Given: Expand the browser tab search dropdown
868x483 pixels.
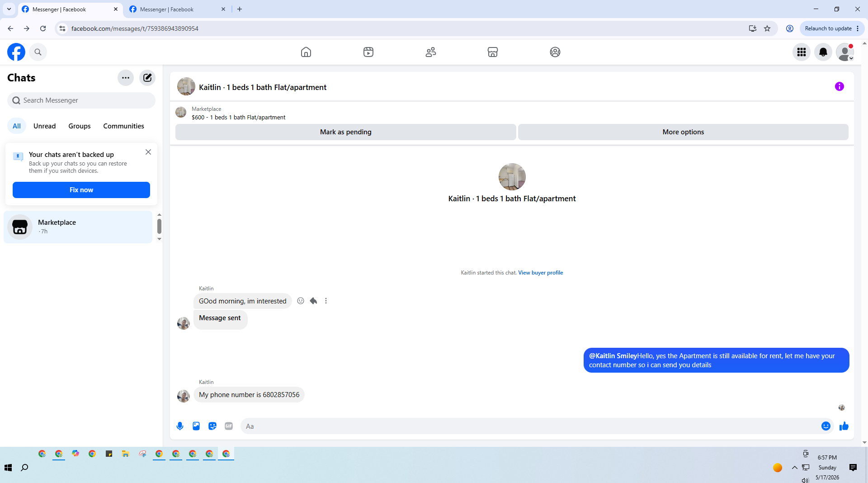Looking at the screenshot, I should pos(9,9).
